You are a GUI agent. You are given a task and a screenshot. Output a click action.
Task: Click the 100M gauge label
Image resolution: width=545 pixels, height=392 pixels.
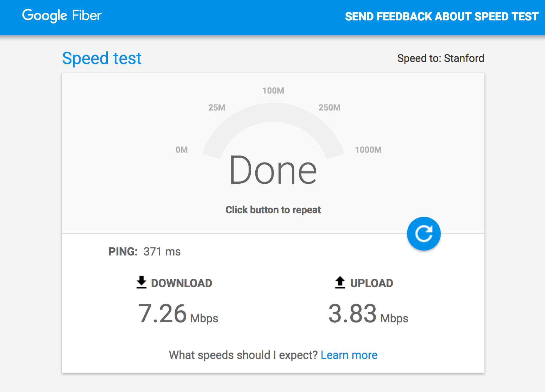point(273,91)
